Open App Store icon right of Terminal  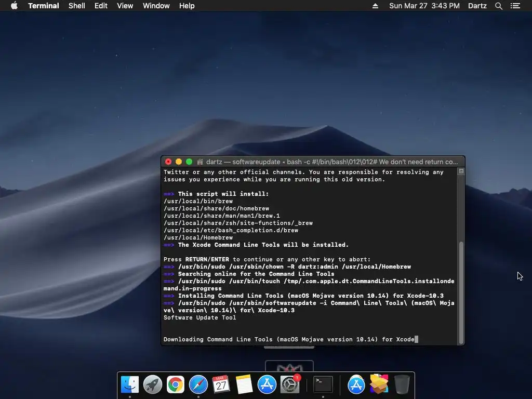[x=356, y=384]
